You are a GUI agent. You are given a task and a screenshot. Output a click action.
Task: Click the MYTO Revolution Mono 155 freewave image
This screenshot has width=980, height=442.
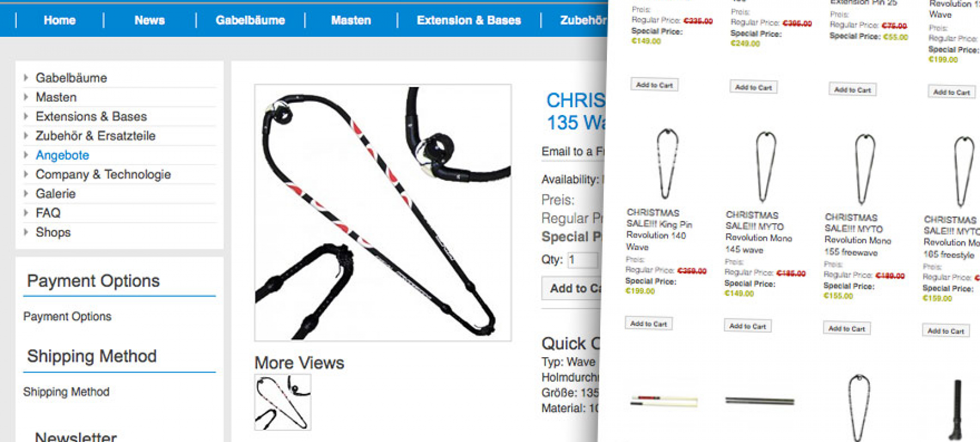coord(864,169)
